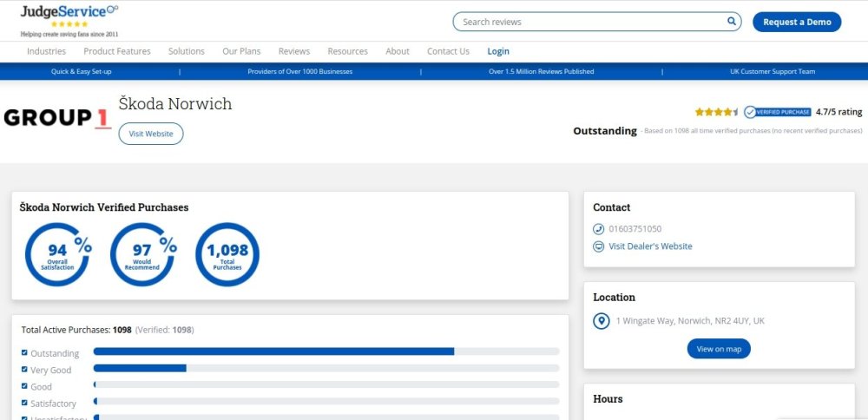Click the 4.7/5 rating text

click(x=839, y=112)
